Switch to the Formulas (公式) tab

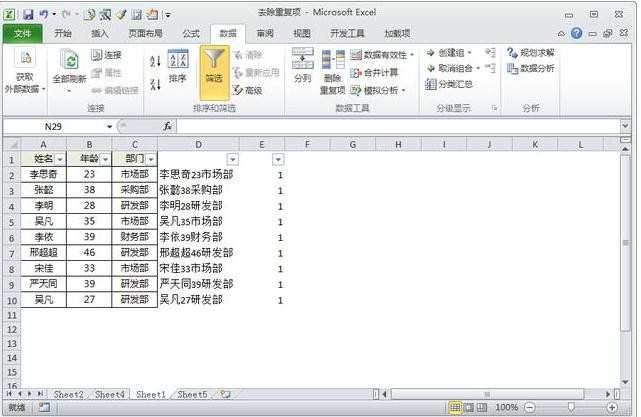click(x=191, y=34)
